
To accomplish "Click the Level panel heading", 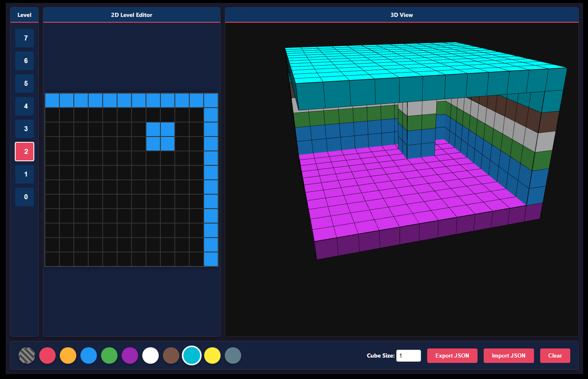I will 24,15.
